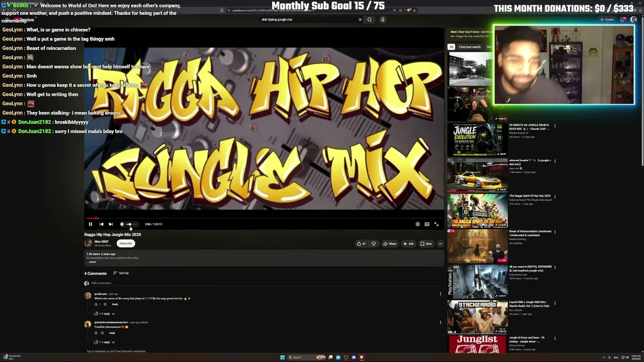This screenshot has height=362, width=644.
Task: Start voice search with the microphone icon
Action: pyautogui.click(x=382, y=20)
